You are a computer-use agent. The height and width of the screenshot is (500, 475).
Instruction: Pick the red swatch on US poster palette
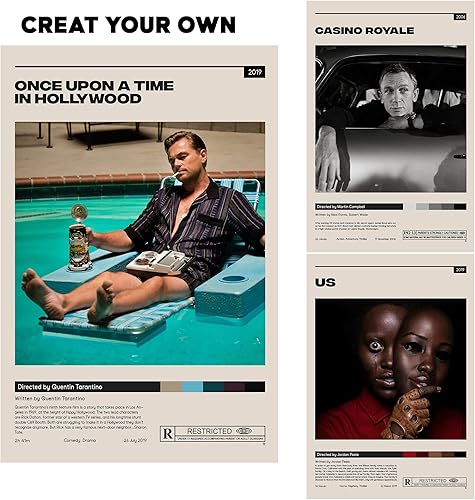409,454
